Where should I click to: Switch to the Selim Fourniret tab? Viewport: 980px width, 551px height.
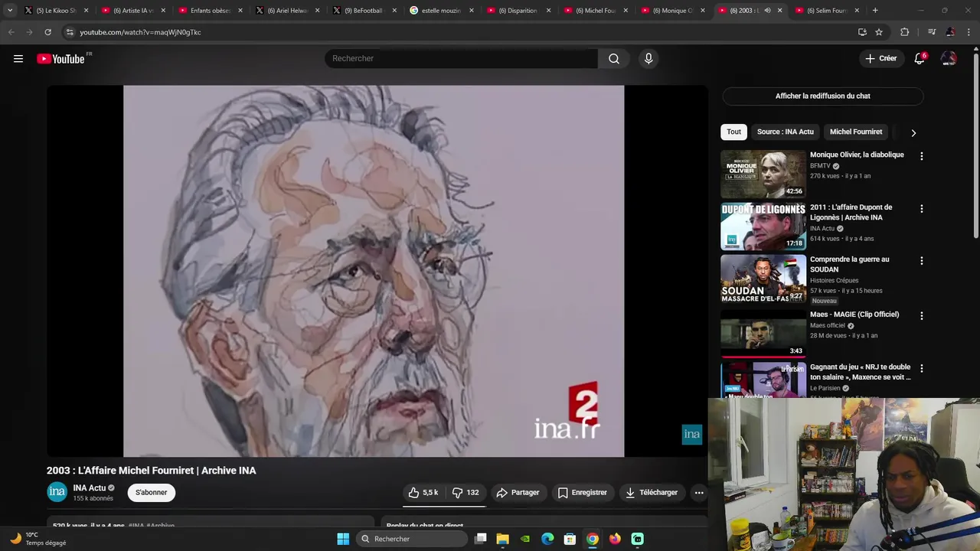(827, 11)
